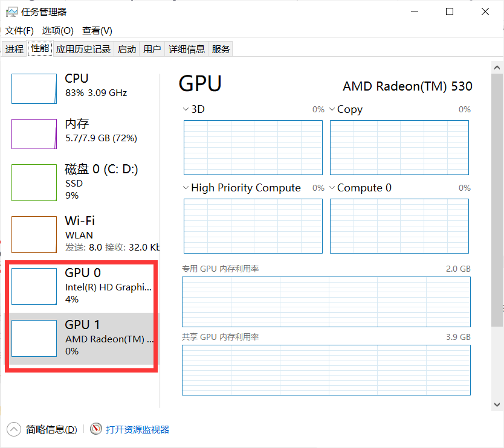This screenshot has height=448, width=504.
Task: Open the Copy engine selector
Action: pyautogui.click(x=332, y=109)
